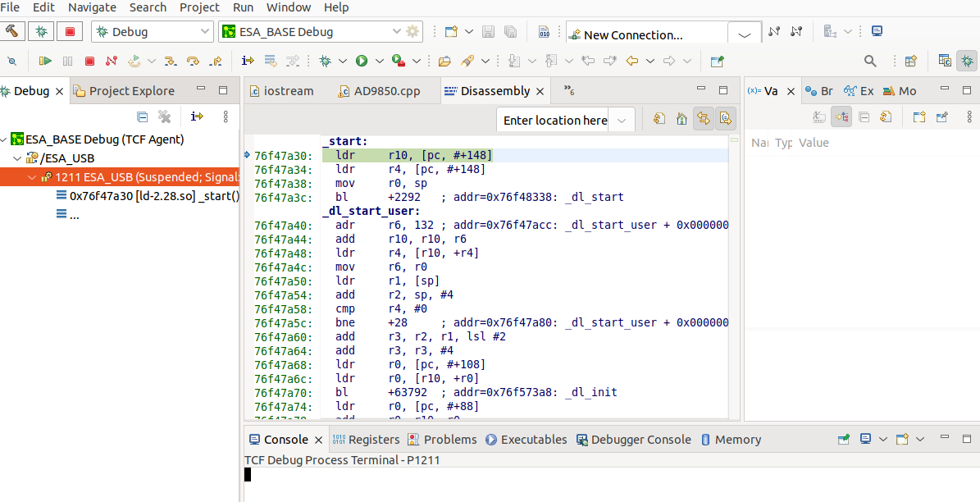
Task: Open the Registers tab
Action: pyautogui.click(x=366, y=440)
